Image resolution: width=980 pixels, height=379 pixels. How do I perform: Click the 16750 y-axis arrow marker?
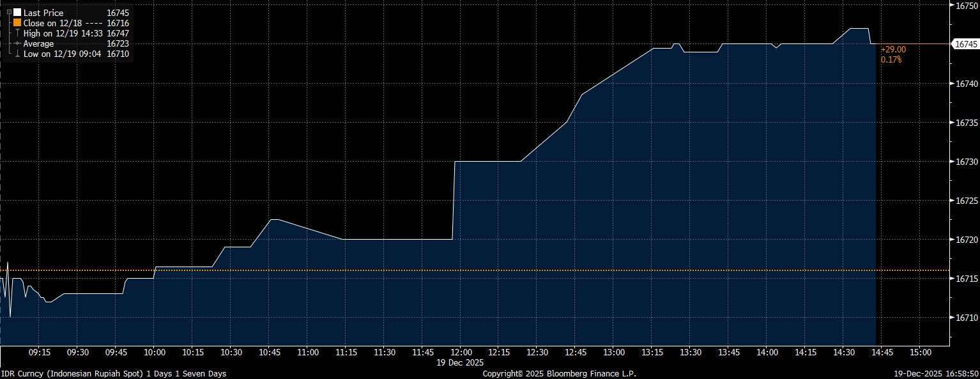click(x=951, y=5)
